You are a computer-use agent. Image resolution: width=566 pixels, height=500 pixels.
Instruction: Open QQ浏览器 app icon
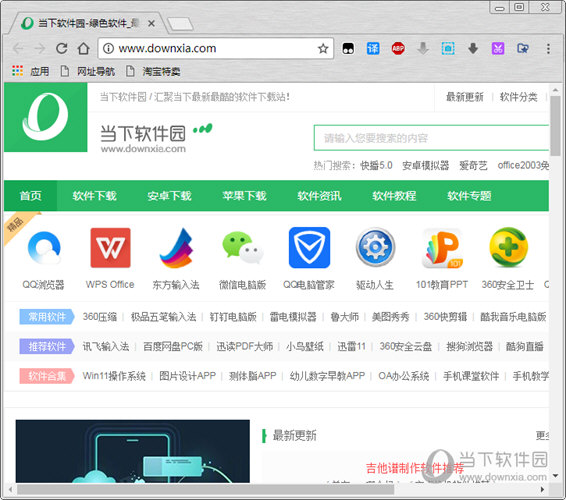point(44,248)
